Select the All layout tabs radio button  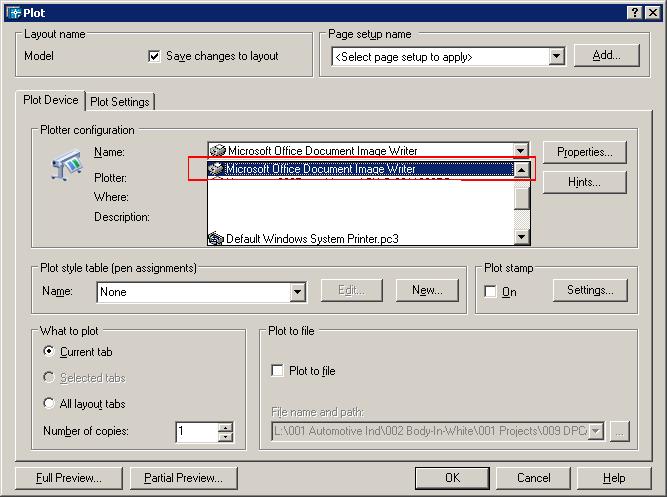(x=49, y=403)
